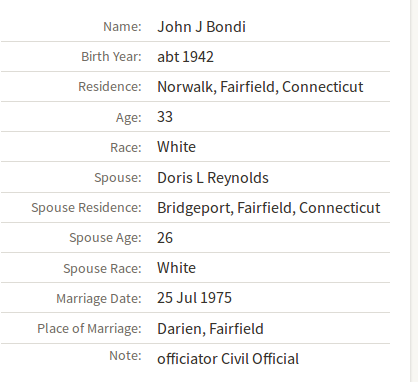Click the Marriage Date field label
This screenshot has width=418, height=382.
tap(99, 299)
